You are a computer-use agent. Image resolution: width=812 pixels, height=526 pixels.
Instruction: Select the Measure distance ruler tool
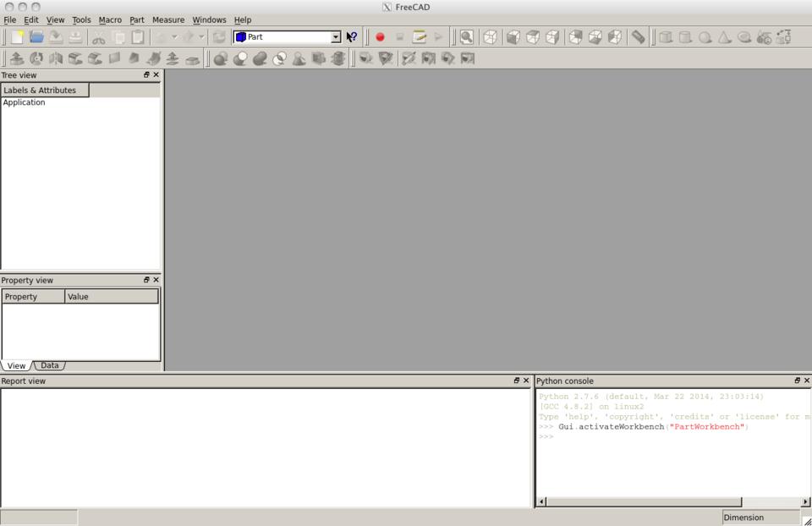pos(639,37)
